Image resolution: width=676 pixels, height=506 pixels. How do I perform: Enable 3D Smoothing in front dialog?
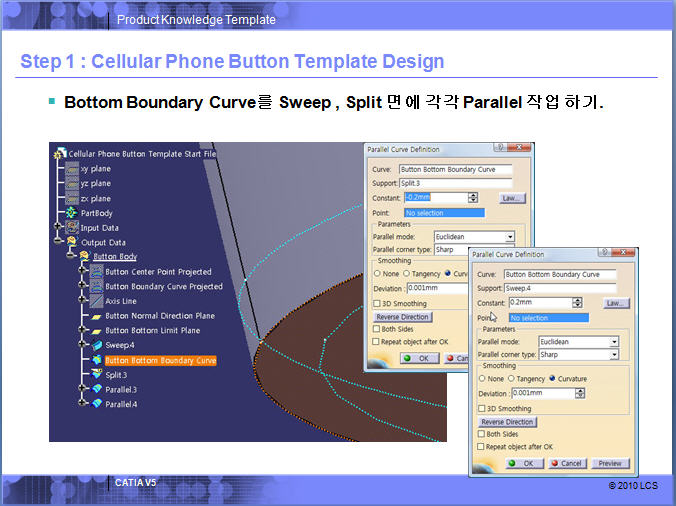pos(483,408)
